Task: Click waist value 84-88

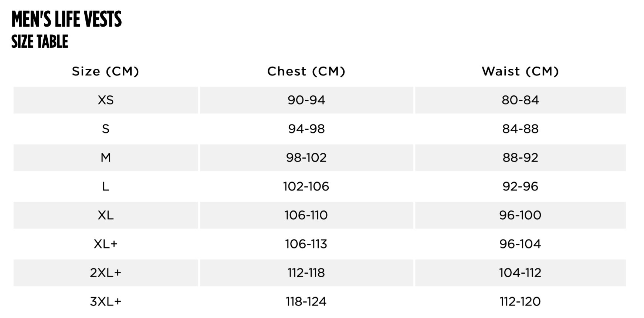Action: pyautogui.click(x=520, y=129)
